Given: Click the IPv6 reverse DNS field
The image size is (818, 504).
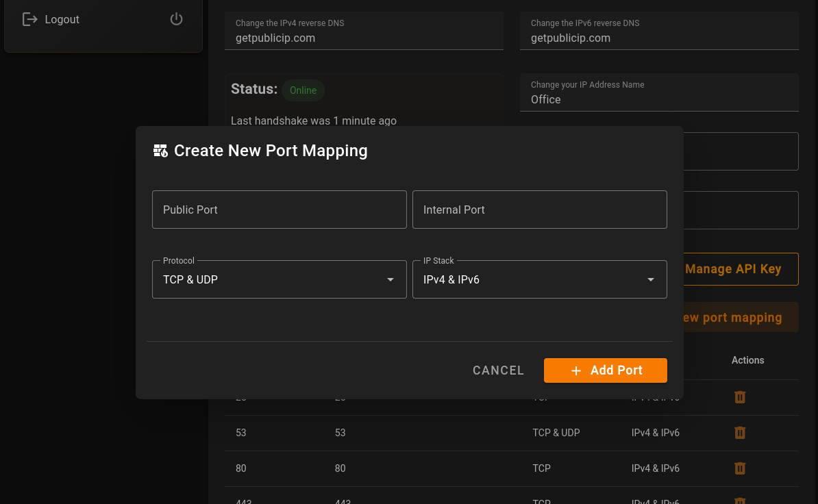Looking at the screenshot, I should (659, 38).
